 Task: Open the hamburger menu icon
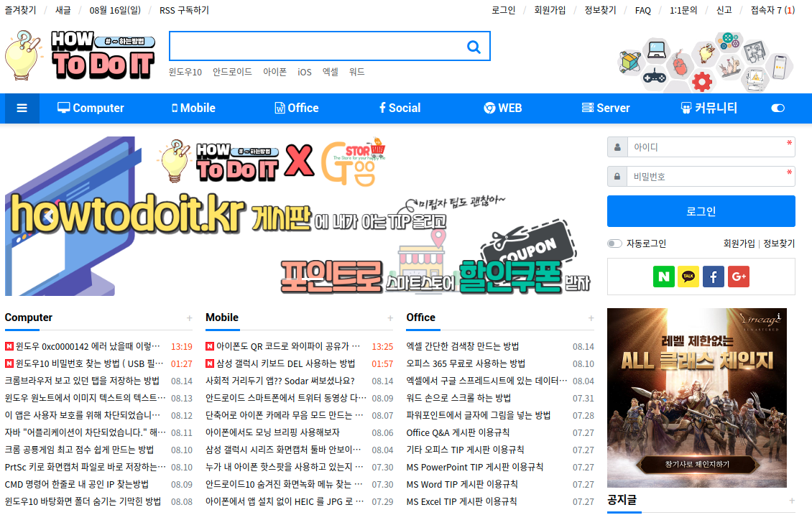pos(22,108)
